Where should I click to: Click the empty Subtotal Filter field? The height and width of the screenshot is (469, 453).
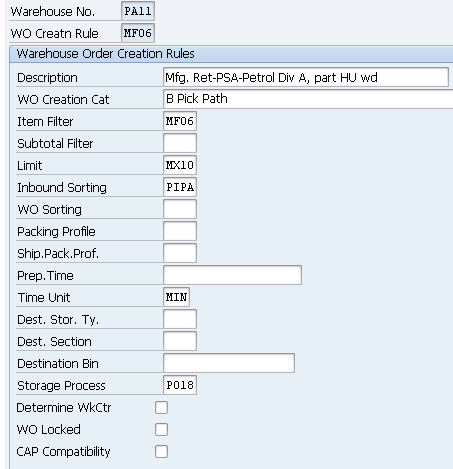pos(180,143)
